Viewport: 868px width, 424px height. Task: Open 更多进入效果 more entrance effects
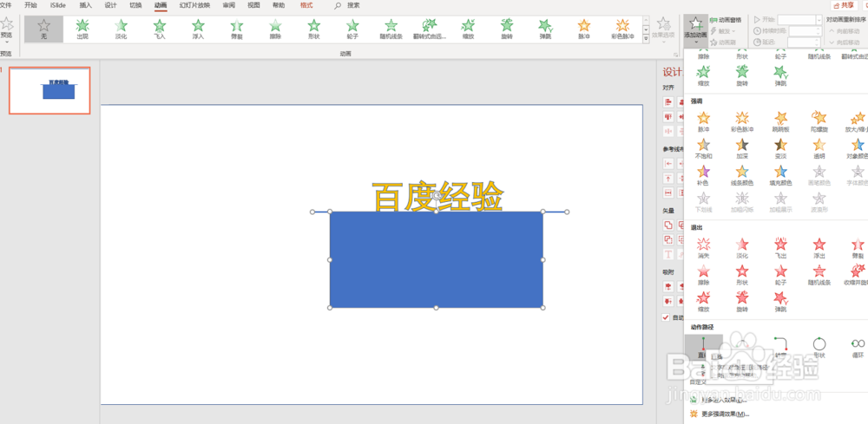pyautogui.click(x=720, y=401)
